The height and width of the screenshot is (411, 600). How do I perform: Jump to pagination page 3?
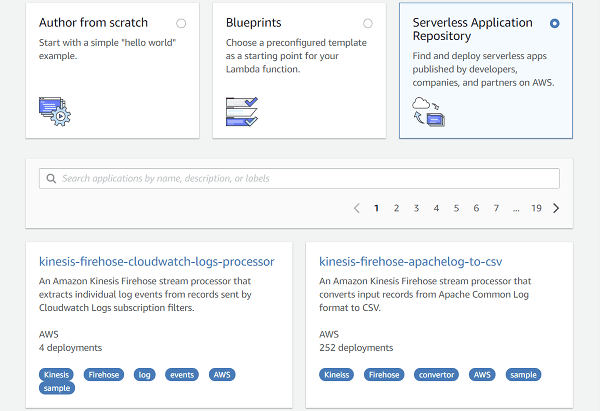pyautogui.click(x=416, y=208)
